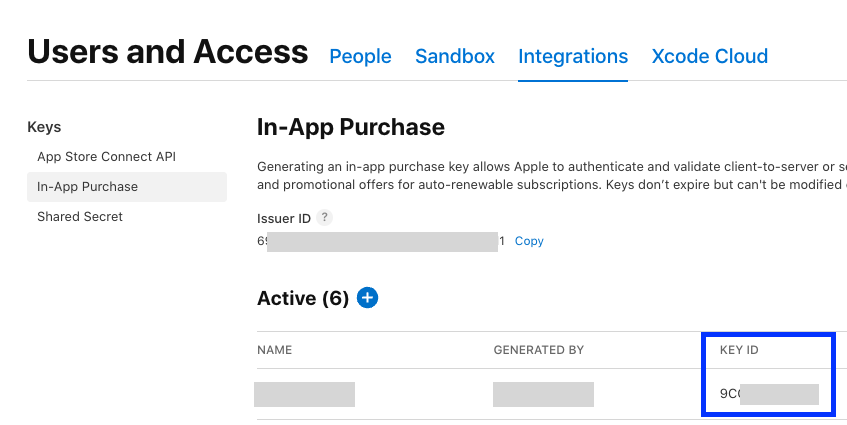Viewport: 847px width, 425px height.
Task: Click the Issuer ID help question mark
Action: (324, 217)
